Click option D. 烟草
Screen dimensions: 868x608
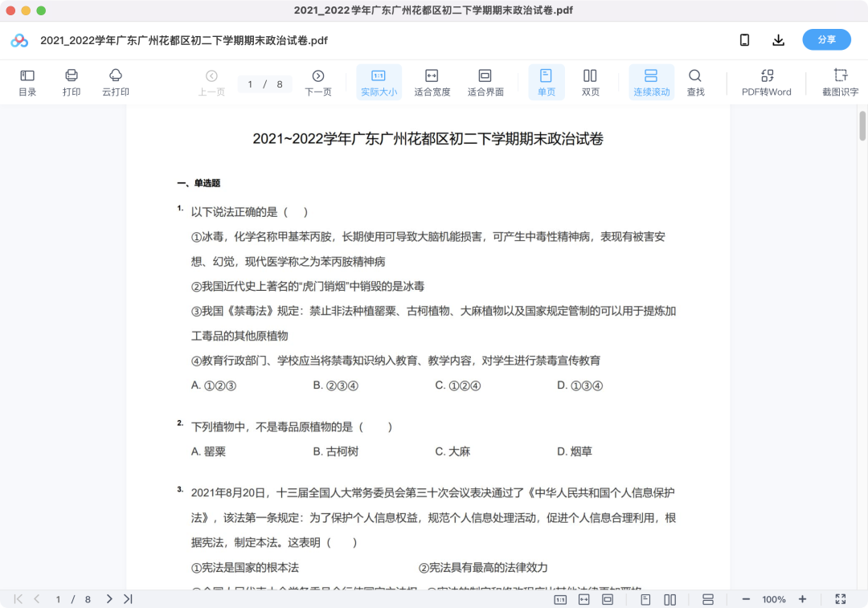tap(575, 451)
